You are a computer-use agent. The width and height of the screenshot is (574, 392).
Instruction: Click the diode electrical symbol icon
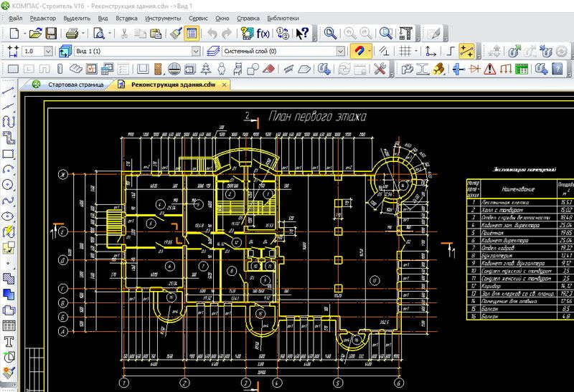(x=474, y=68)
